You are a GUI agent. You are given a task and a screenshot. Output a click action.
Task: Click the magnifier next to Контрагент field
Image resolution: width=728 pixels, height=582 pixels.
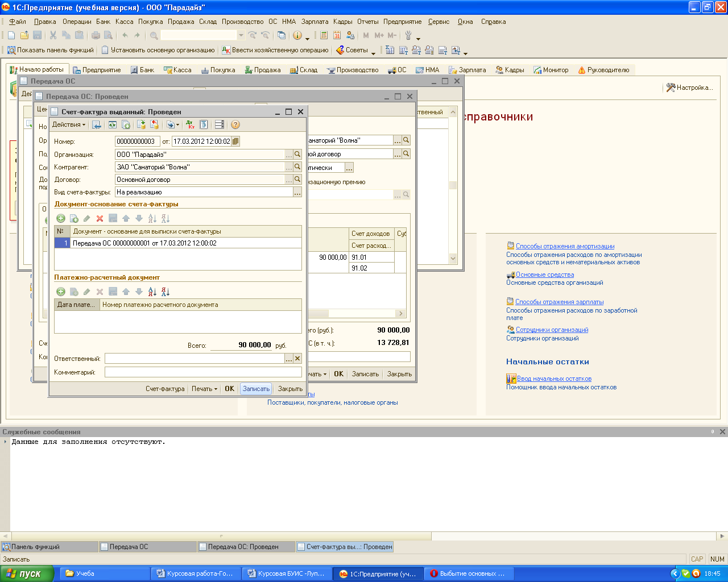pos(297,167)
